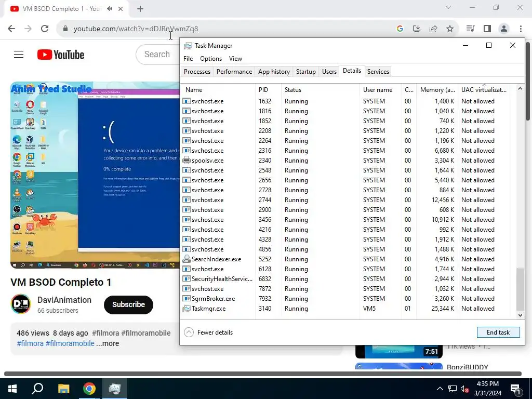Bookmark this page with the star icon
Viewport: 532px width, 399px height.
(x=450, y=29)
